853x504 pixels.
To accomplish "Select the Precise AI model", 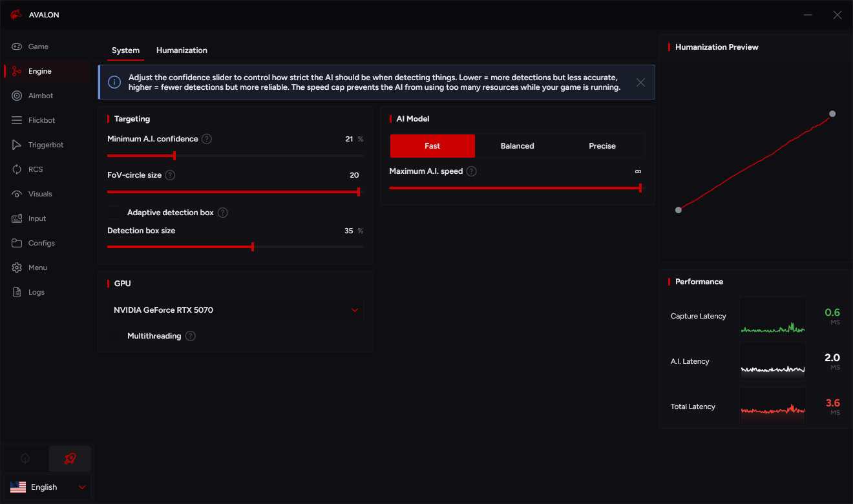I will [602, 146].
